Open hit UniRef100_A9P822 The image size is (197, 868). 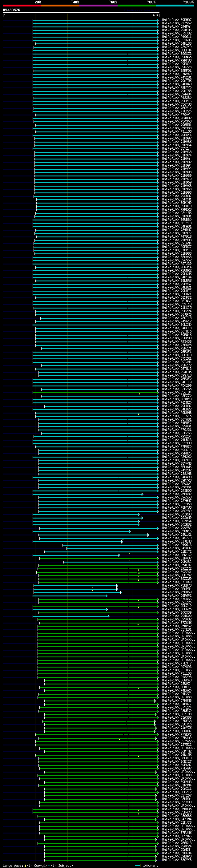click(176, 64)
